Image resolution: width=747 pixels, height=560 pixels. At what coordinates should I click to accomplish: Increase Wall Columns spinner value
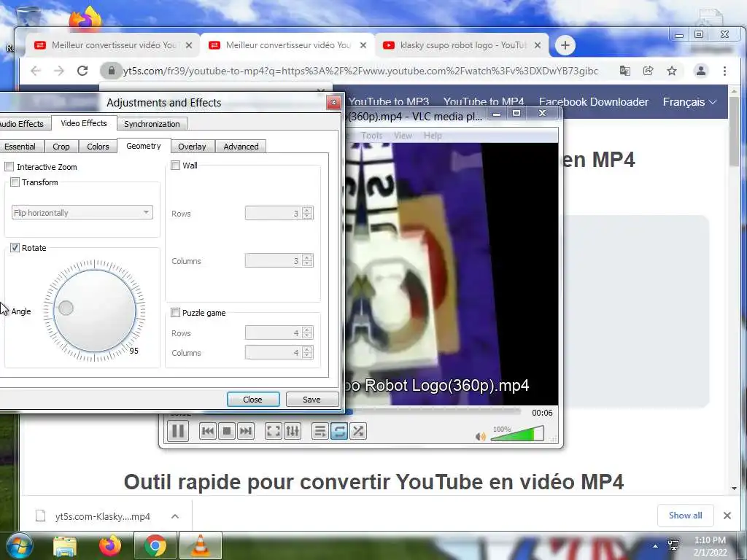pyautogui.click(x=308, y=257)
